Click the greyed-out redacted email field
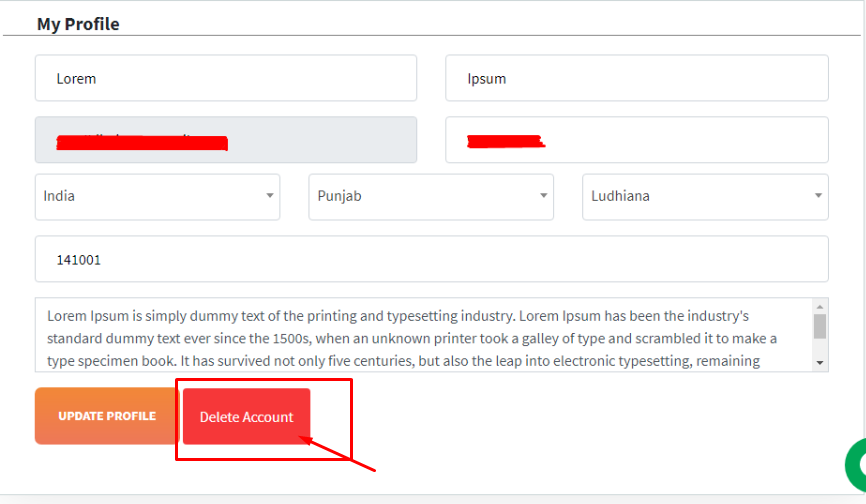This screenshot has width=866, height=504. click(x=226, y=140)
